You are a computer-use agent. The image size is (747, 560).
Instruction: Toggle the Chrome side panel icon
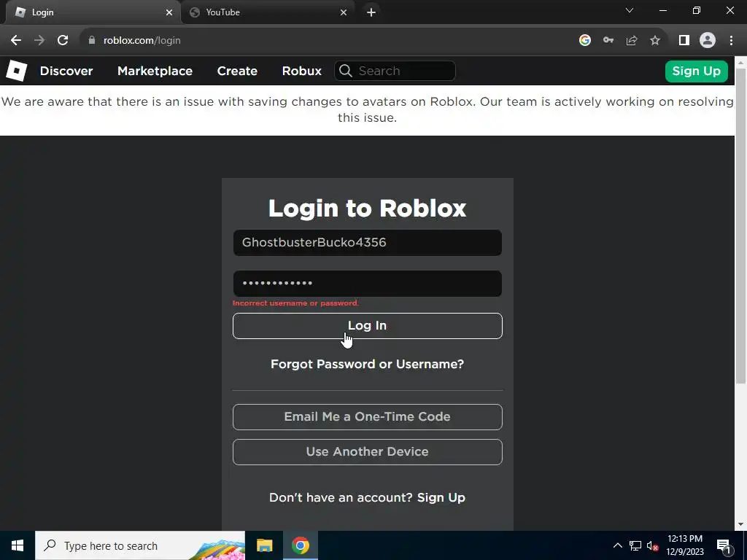pos(684,41)
